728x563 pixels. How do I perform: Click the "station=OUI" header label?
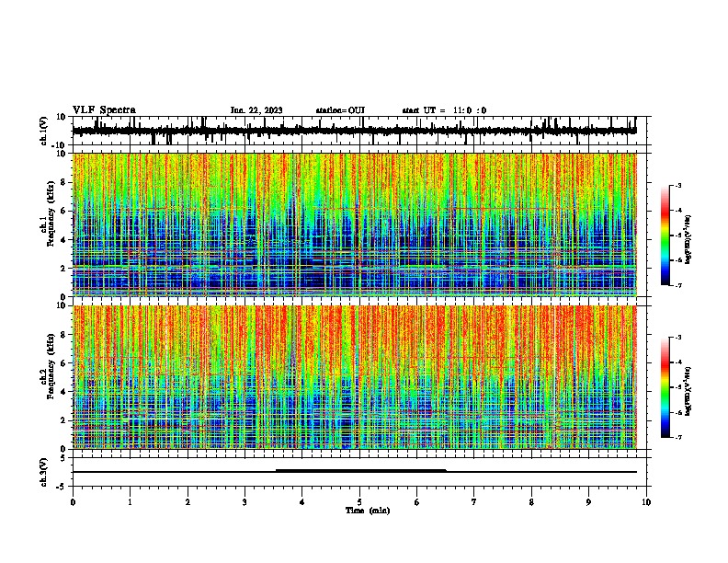[x=340, y=110]
